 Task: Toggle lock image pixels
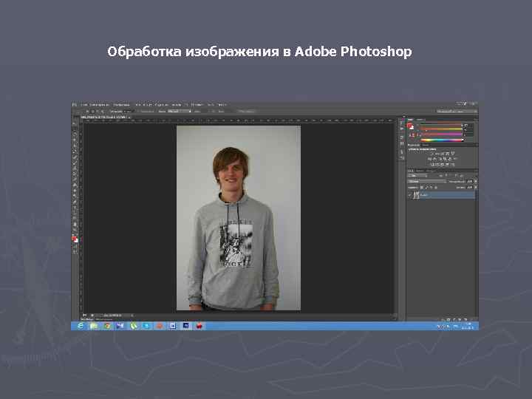coord(426,187)
